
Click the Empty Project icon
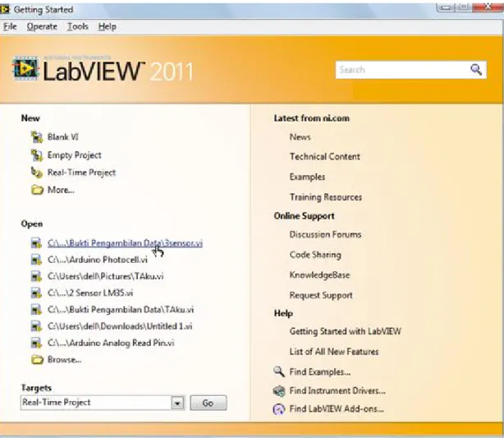37,155
